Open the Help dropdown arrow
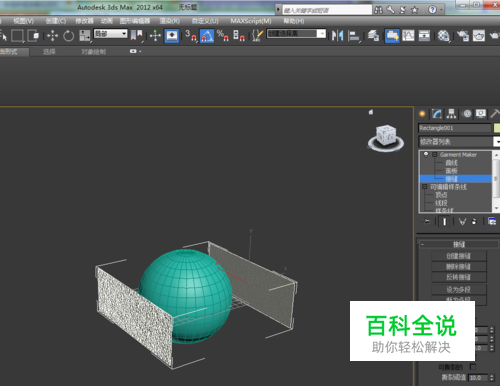This screenshot has height=386, width=500. click(441, 10)
